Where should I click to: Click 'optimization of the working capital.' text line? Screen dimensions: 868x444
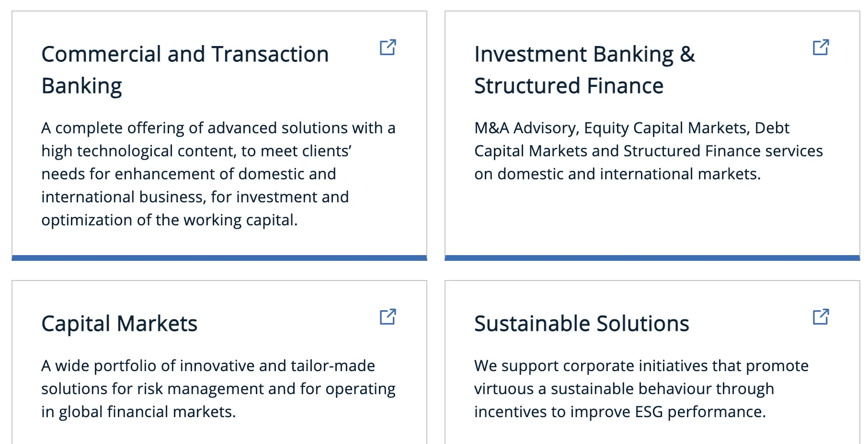click(170, 220)
